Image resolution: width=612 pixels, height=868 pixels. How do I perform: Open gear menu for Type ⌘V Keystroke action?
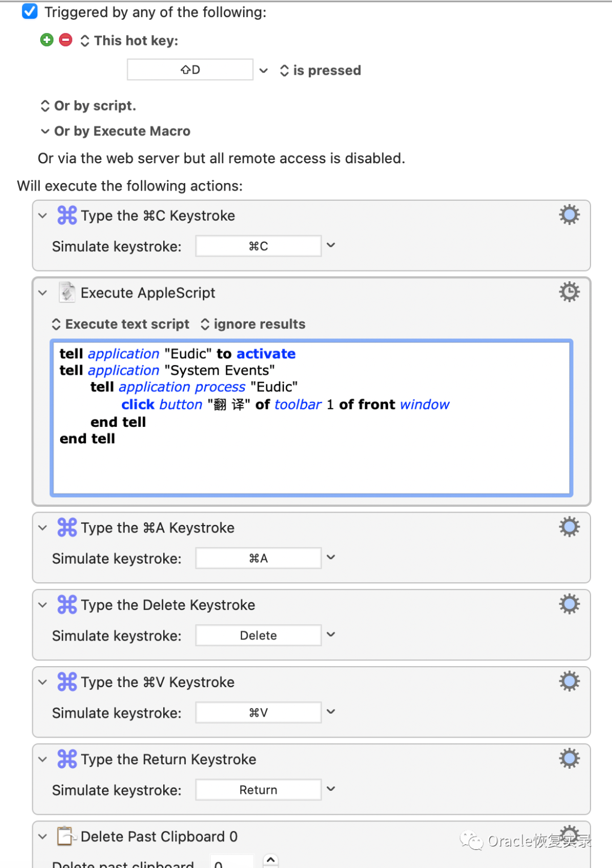[x=569, y=681]
